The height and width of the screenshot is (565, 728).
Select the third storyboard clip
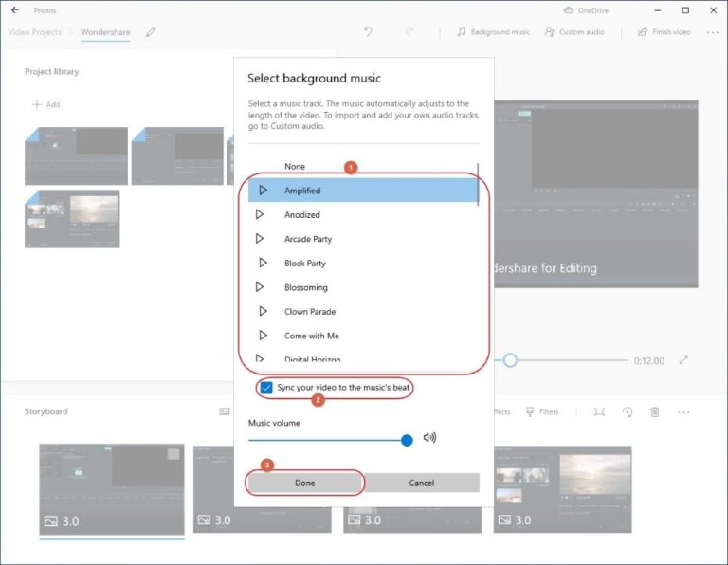(x=412, y=519)
